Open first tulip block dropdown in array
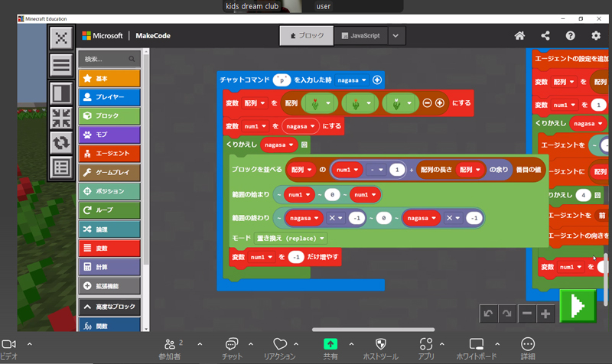This screenshot has width=612, height=364. (x=328, y=103)
